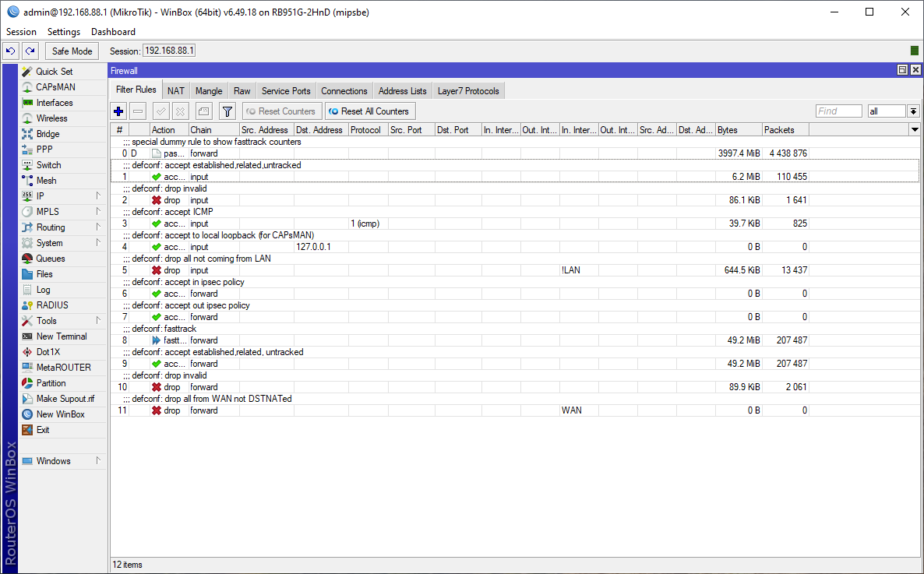Open the Session menu
Image resolution: width=924 pixels, height=574 pixels.
pyautogui.click(x=21, y=32)
